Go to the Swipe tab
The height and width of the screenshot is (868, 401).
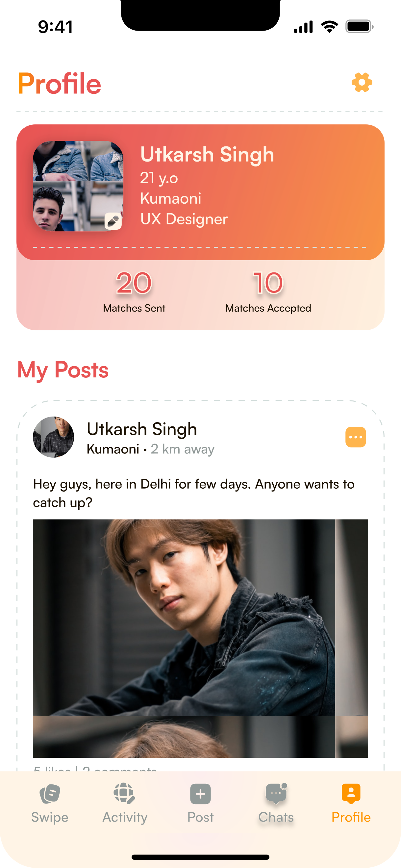click(50, 803)
